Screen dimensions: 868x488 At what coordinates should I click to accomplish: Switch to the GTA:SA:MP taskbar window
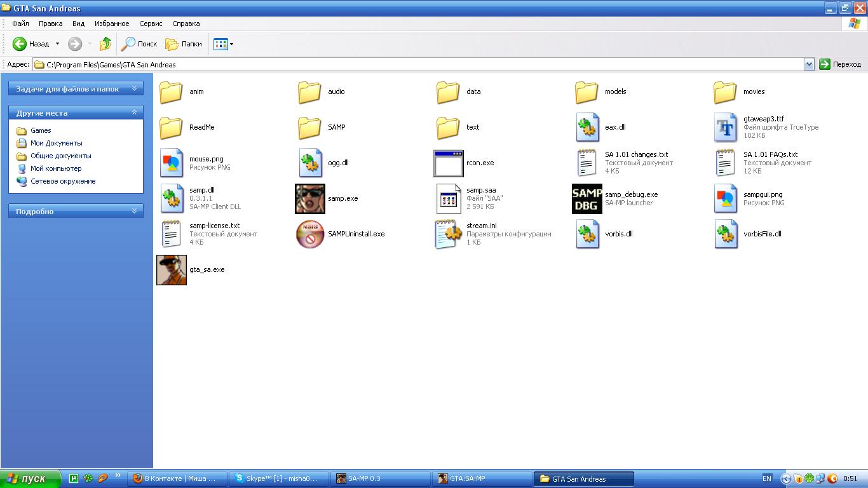point(483,478)
